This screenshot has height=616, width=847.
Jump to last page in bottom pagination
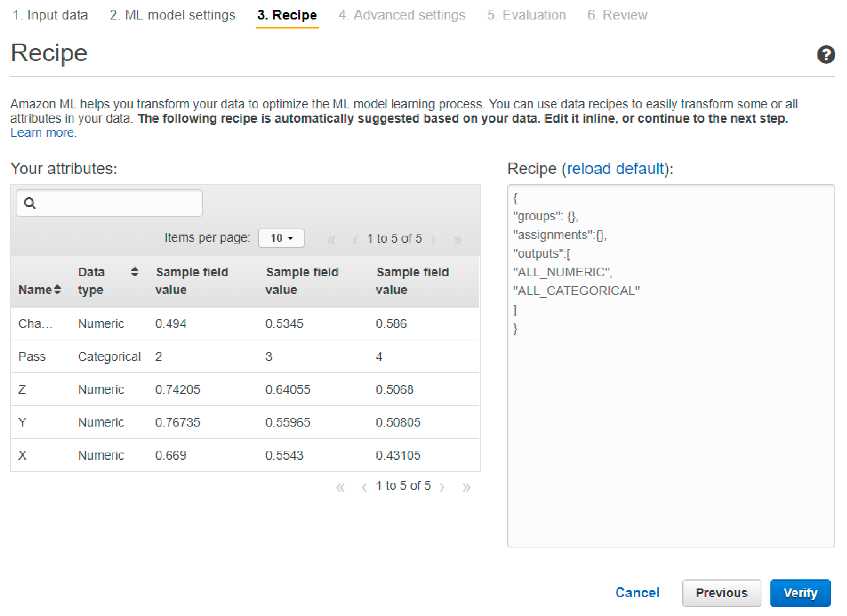[x=466, y=487]
